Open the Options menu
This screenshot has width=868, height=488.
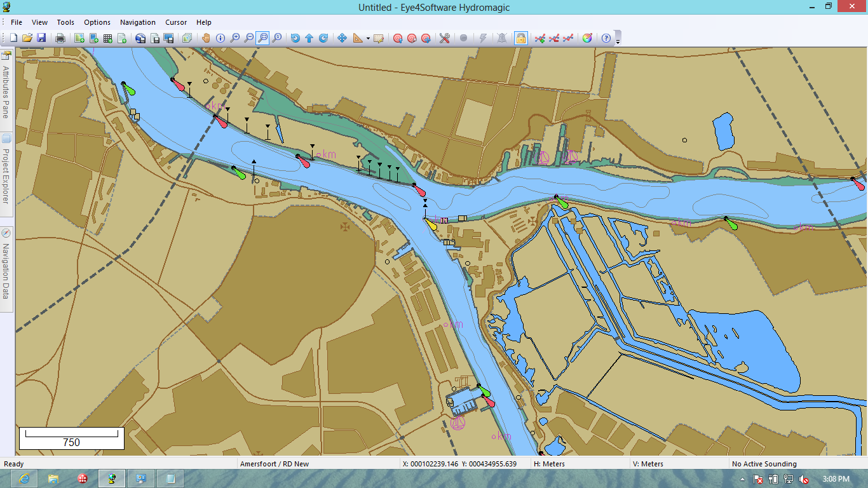tap(97, 22)
